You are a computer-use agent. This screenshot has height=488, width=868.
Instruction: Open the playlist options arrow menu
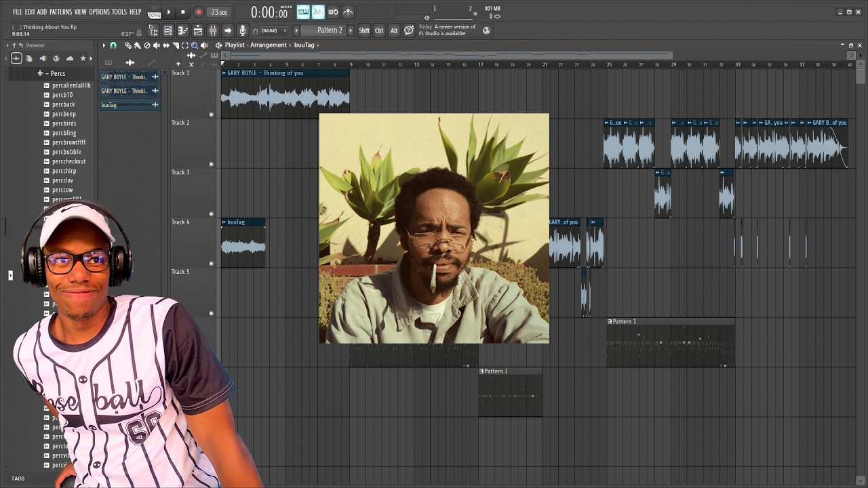pyautogui.click(x=104, y=45)
